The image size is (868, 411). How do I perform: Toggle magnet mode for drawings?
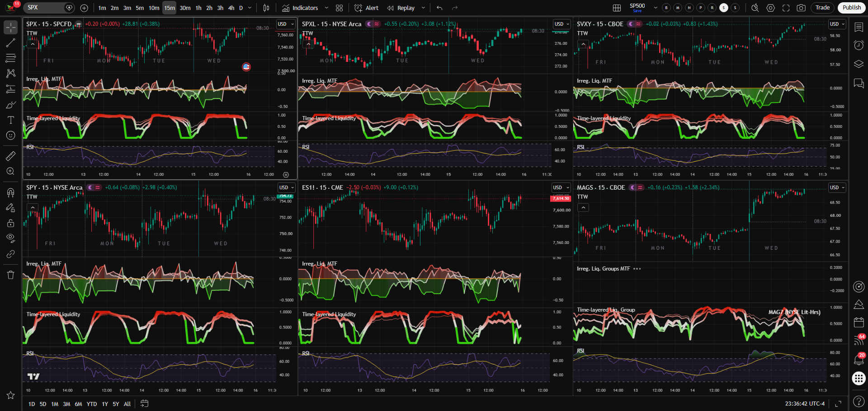11,192
